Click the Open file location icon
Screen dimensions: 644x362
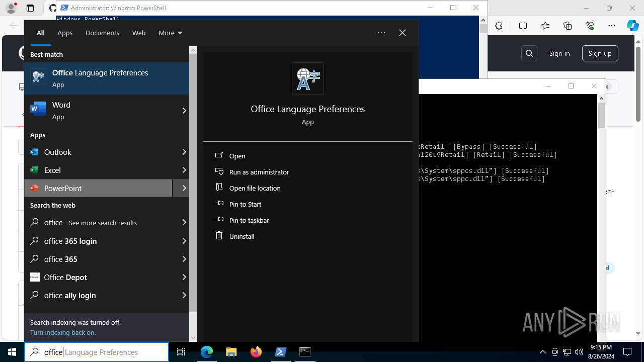(219, 188)
